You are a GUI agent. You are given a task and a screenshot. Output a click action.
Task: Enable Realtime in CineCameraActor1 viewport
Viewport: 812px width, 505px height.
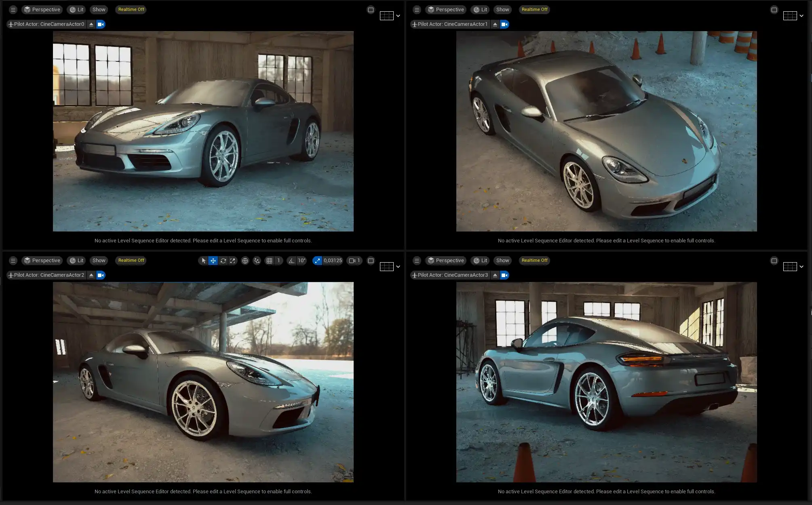[x=535, y=10]
